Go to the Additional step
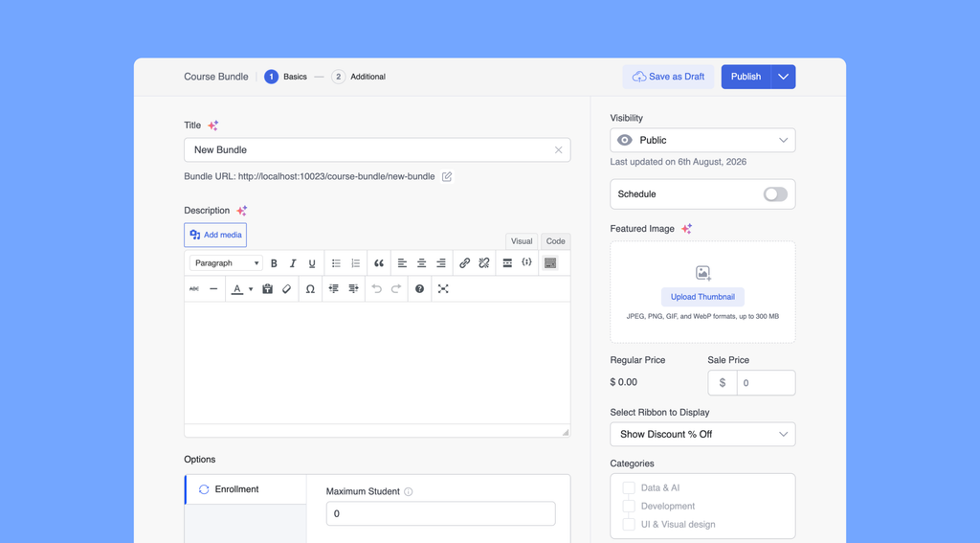 359,77
